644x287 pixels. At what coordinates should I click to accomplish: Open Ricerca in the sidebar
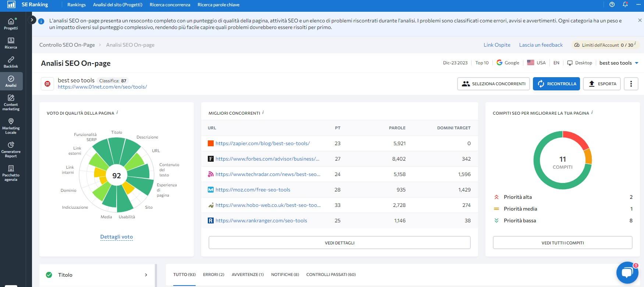coord(11,43)
